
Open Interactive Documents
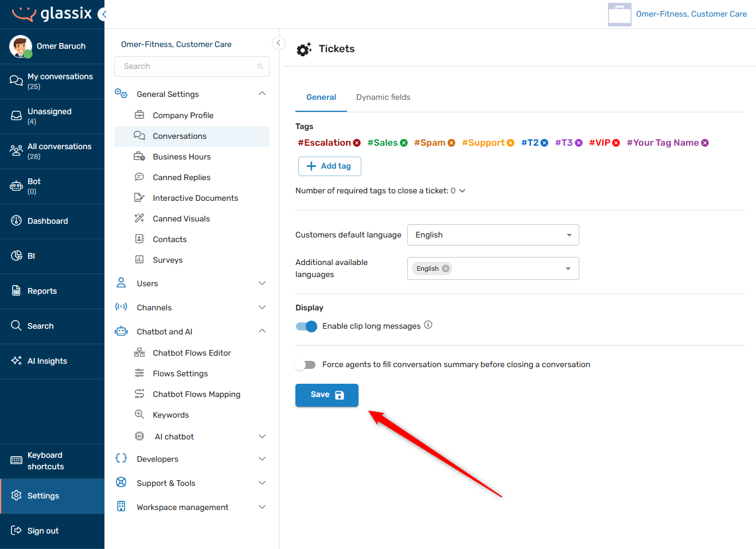[x=192, y=198]
